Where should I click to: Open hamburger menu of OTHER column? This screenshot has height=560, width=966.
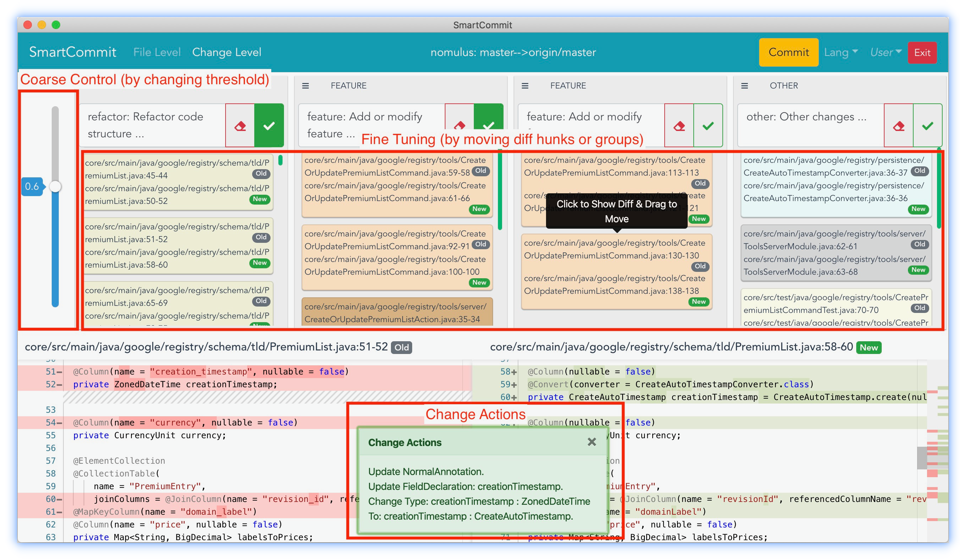[744, 86]
